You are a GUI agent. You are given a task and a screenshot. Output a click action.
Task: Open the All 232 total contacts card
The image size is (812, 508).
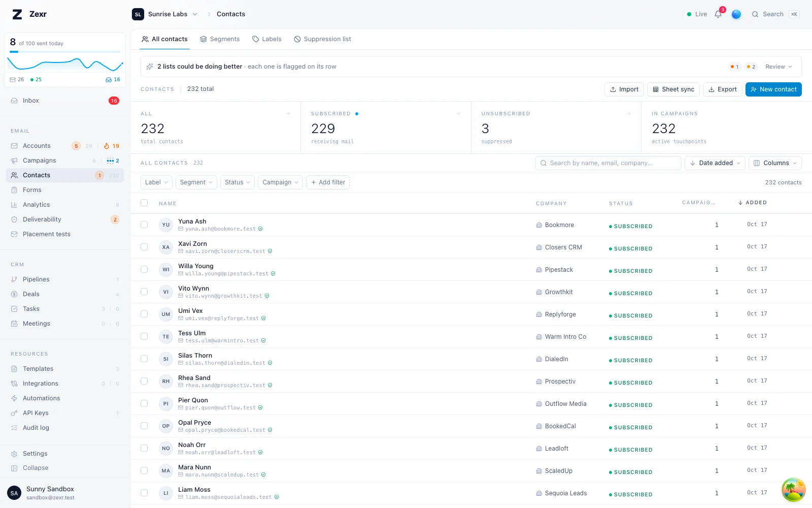point(216,128)
